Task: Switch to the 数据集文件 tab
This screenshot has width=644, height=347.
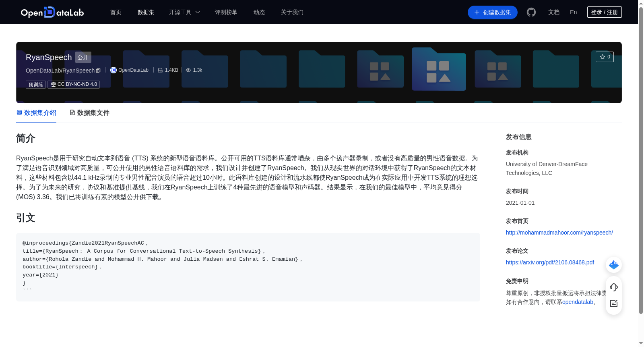Action: click(x=89, y=113)
